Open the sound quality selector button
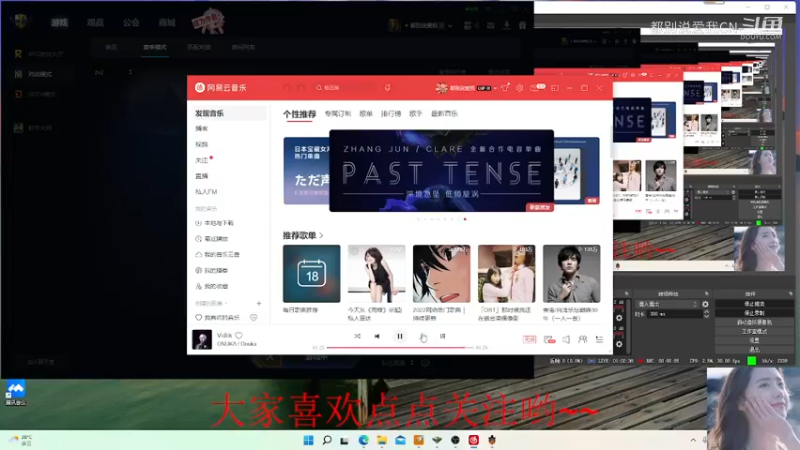The height and width of the screenshot is (450, 800). 529,339
